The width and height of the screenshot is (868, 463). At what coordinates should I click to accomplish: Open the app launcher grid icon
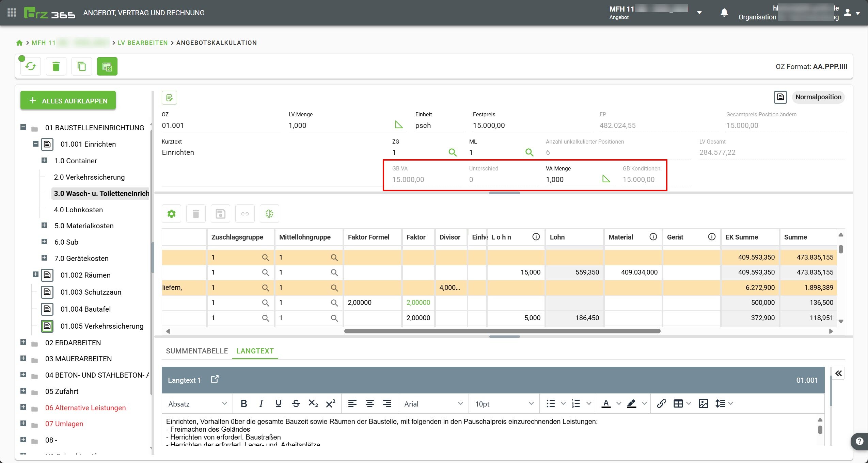click(12, 13)
